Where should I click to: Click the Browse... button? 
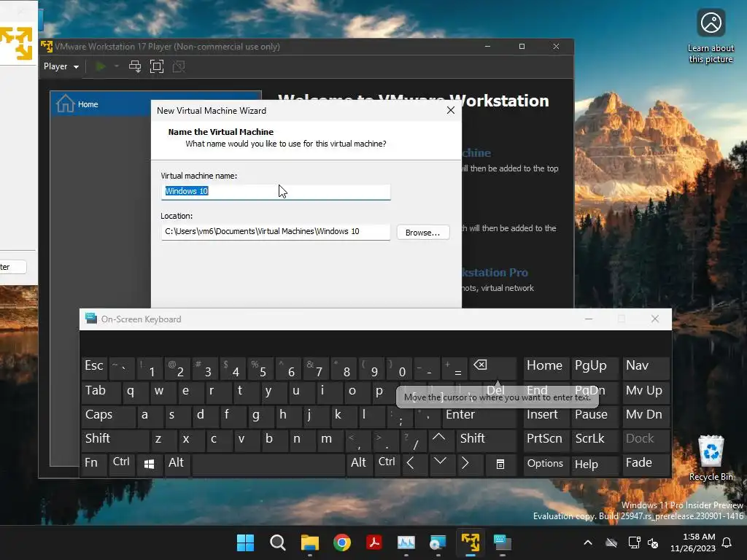pyautogui.click(x=422, y=233)
